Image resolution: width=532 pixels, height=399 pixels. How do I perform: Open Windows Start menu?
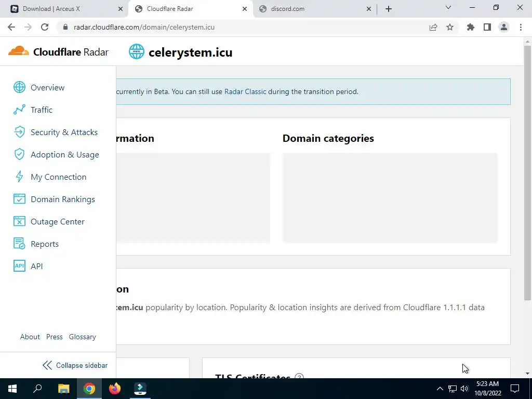point(12,389)
